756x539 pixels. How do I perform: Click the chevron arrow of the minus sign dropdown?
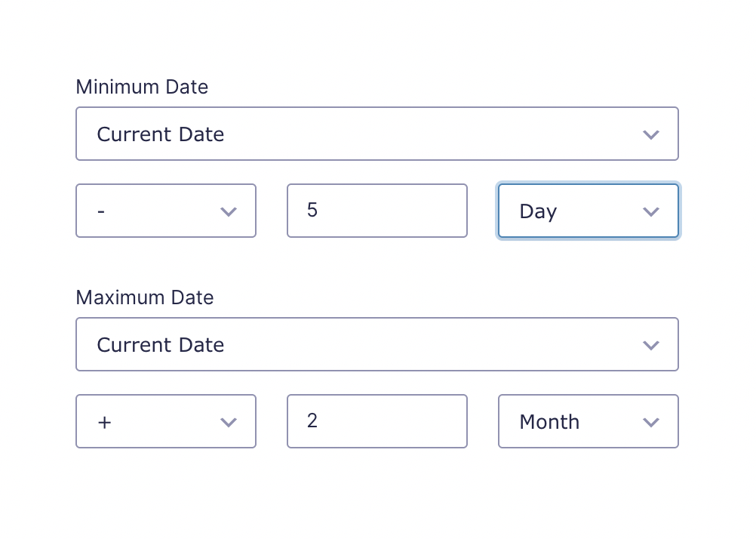229,212
